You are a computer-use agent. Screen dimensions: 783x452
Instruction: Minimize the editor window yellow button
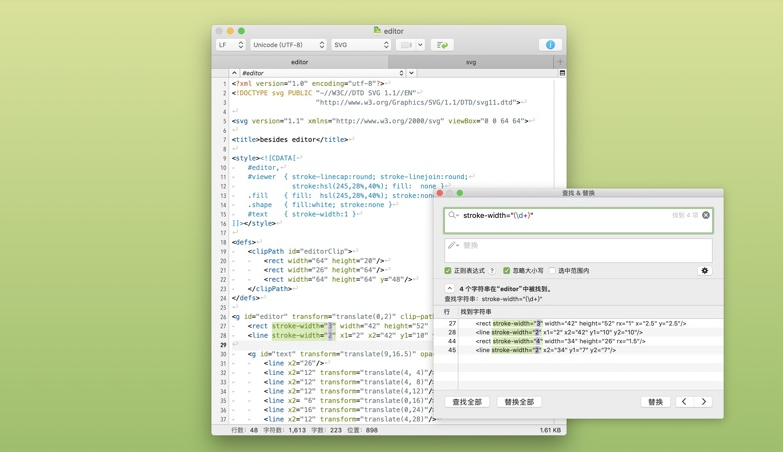click(230, 31)
